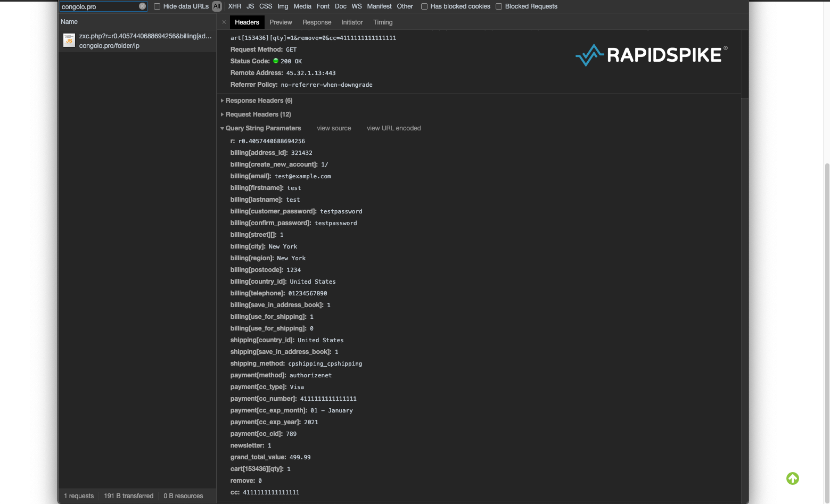Click the billing[city] New York value
830x504 pixels.
pyautogui.click(x=283, y=246)
